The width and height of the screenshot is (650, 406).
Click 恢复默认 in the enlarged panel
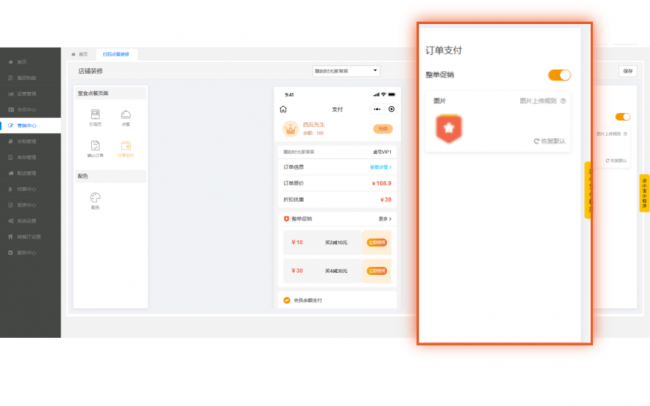pyautogui.click(x=549, y=141)
